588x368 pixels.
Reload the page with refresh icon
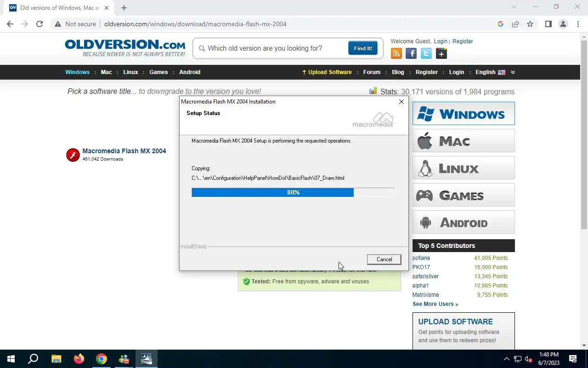click(40, 24)
